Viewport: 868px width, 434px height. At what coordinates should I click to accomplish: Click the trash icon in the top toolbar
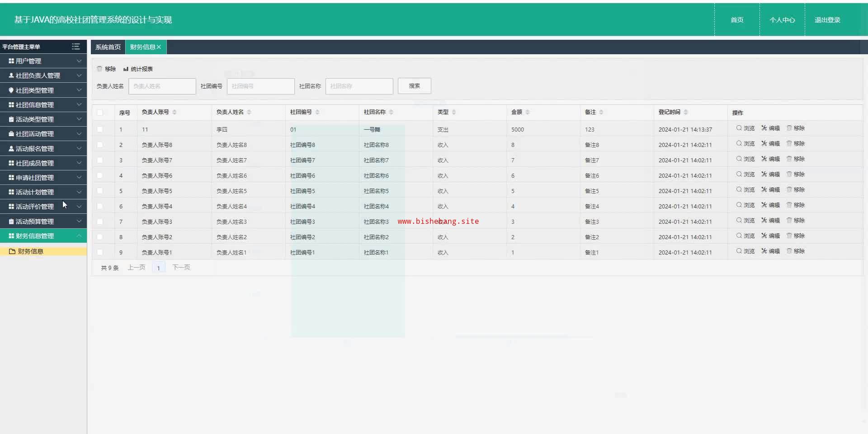99,69
